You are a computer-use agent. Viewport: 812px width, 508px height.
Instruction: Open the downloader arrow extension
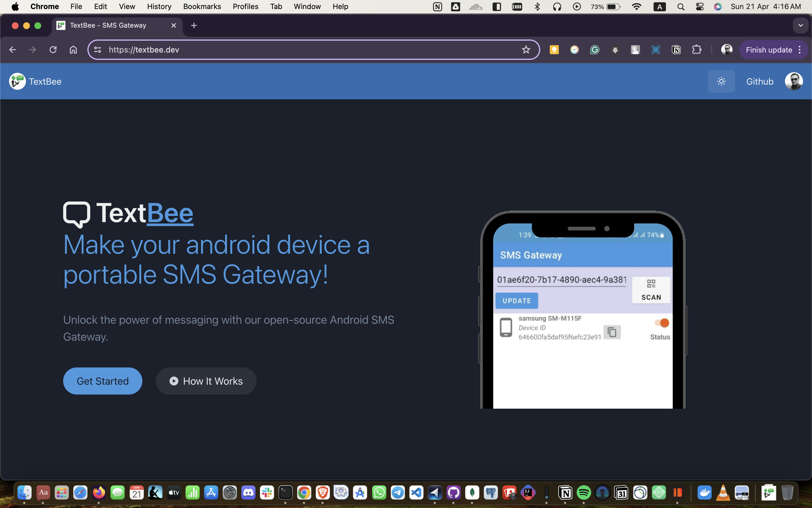tap(615, 50)
